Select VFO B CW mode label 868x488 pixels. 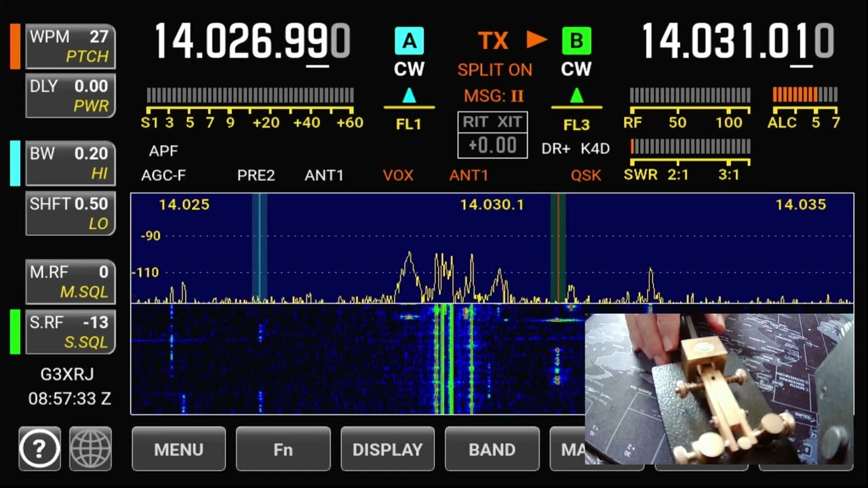coord(576,69)
